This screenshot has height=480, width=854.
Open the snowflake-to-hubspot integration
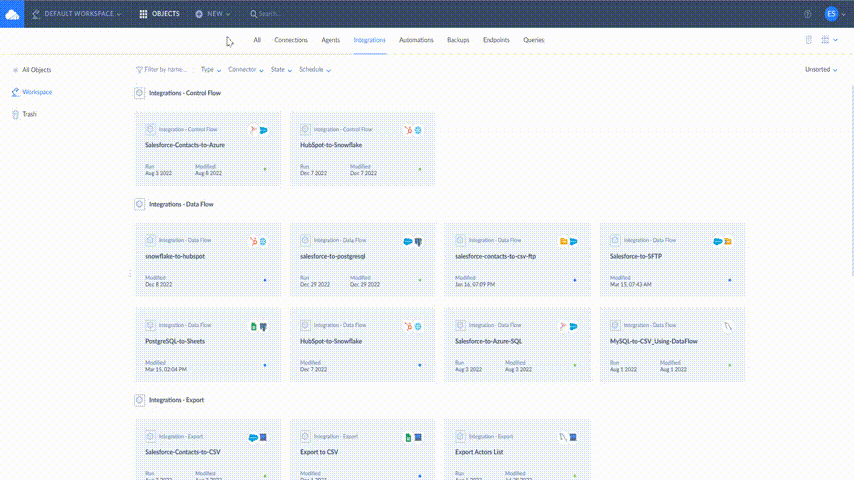pos(208,260)
